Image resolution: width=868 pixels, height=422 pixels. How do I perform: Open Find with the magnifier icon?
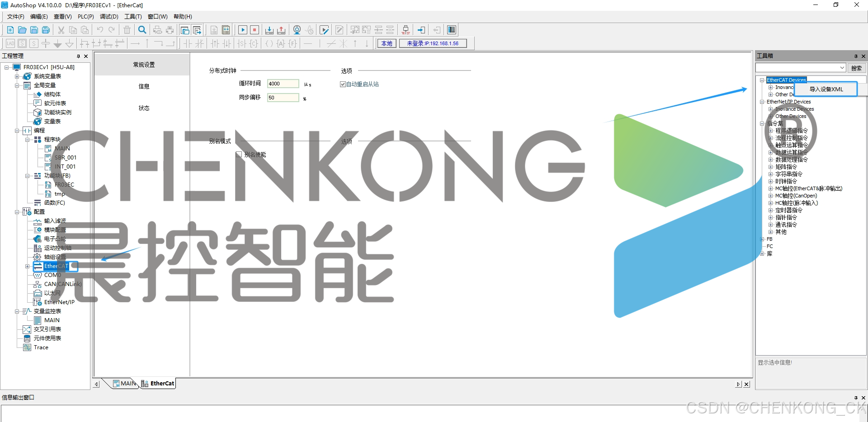pos(142,30)
